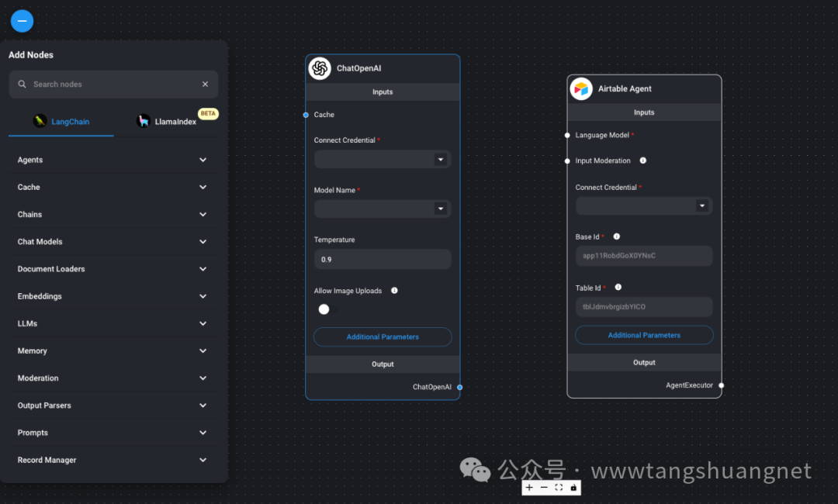838x504 pixels.
Task: Open the Model Name dropdown
Action: pos(383,209)
